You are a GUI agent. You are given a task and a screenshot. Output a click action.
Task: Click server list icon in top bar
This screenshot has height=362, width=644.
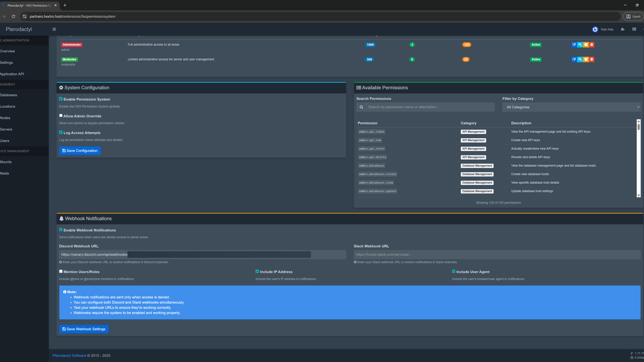pyautogui.click(x=634, y=29)
